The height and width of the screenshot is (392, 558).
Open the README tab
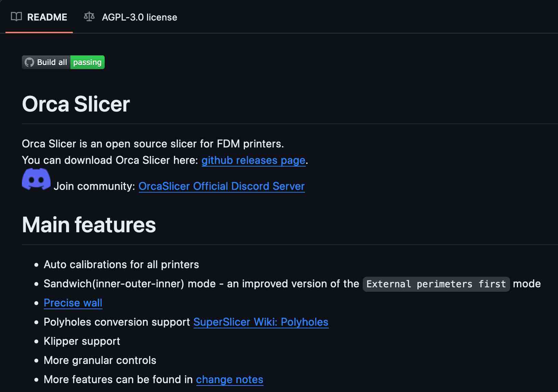pyautogui.click(x=47, y=17)
